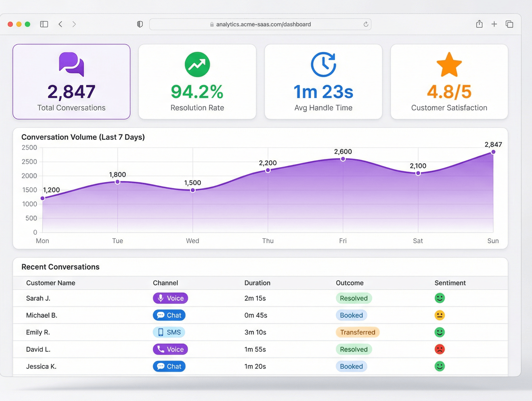This screenshot has width=532, height=401.
Task: Click Emily R.'s Transferred outcome tag
Action: pyautogui.click(x=358, y=332)
